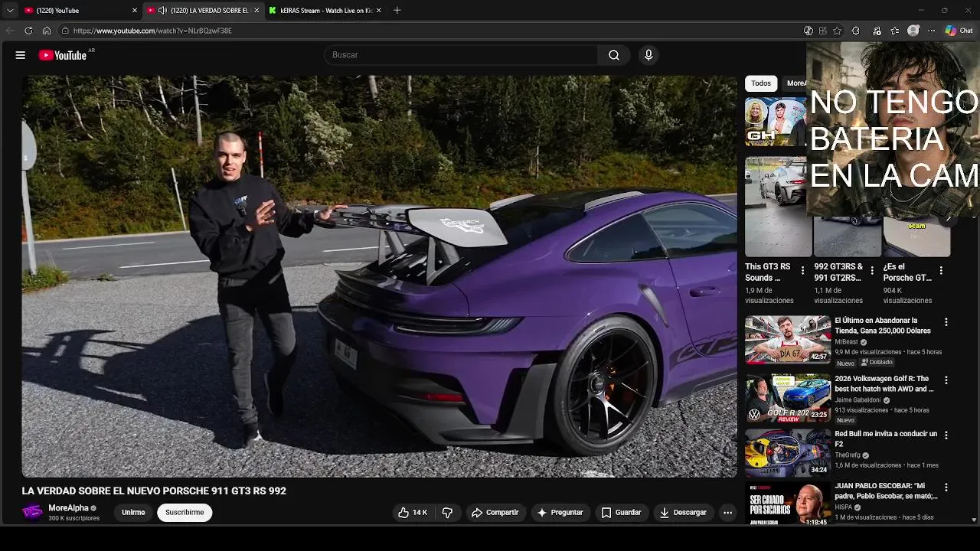Open the YouTube guide hamburger menu
Viewport: 980px width, 551px height.
(21, 55)
